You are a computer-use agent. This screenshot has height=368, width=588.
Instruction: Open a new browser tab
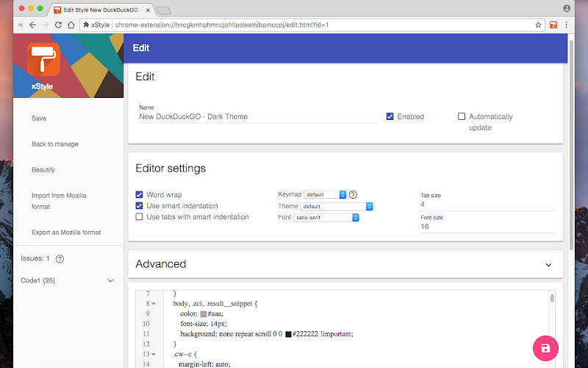[x=164, y=11]
